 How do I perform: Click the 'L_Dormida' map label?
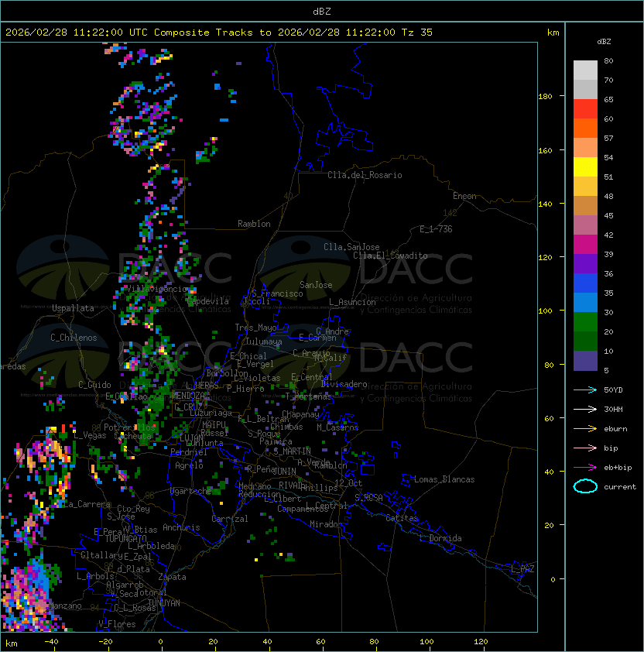pos(440,538)
